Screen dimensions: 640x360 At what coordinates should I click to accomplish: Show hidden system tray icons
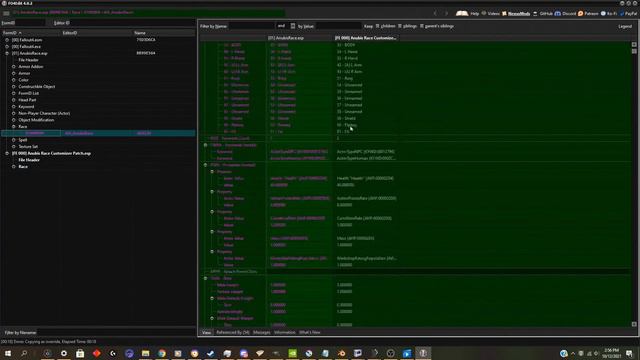point(573,353)
